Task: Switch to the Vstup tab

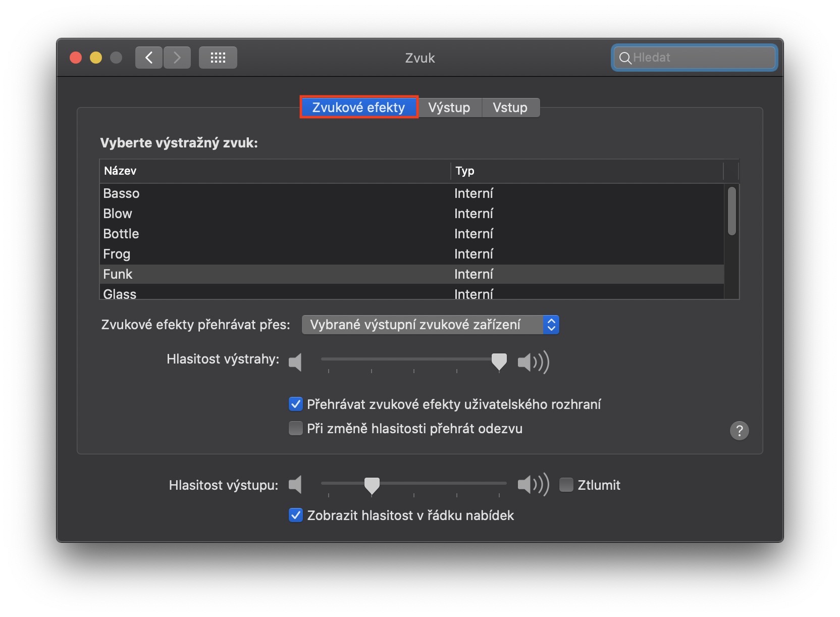Action: pyautogui.click(x=510, y=108)
